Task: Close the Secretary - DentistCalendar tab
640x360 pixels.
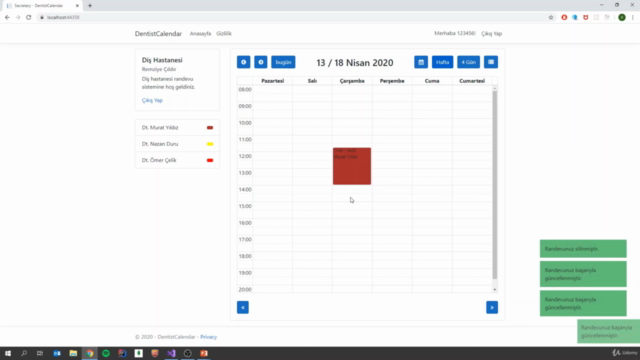Action: (x=77, y=6)
